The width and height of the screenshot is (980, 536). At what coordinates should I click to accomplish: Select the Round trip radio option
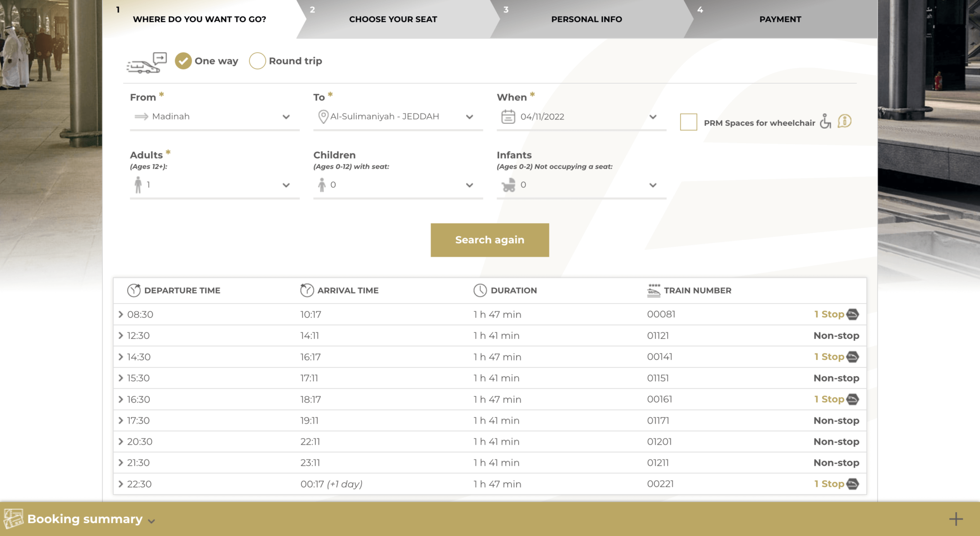[x=257, y=61]
